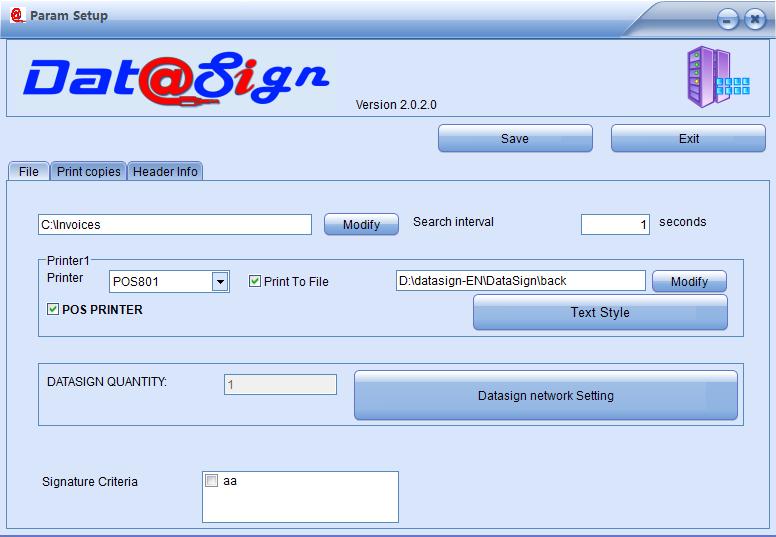The image size is (776, 537).
Task: Minimize the Param Setup window
Action: tap(728, 20)
